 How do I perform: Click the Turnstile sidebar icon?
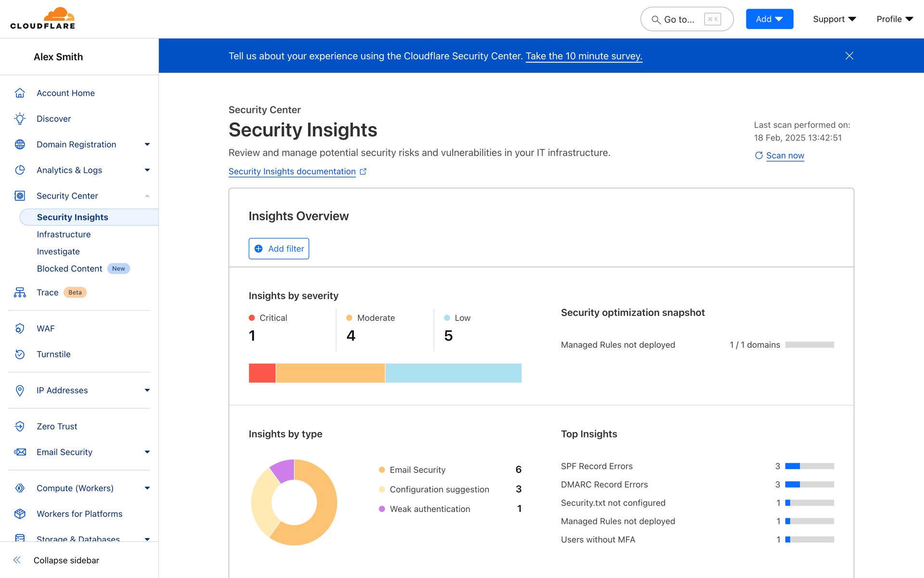(20, 354)
